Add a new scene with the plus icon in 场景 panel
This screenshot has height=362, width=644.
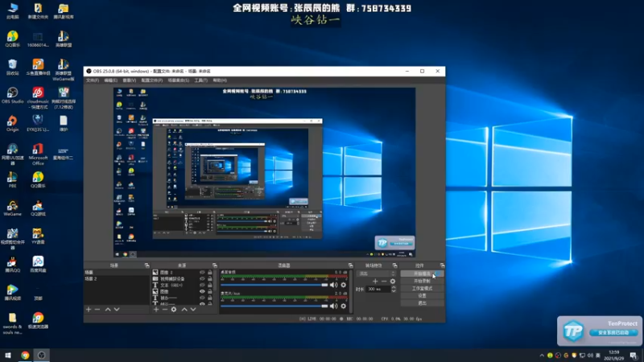89,310
